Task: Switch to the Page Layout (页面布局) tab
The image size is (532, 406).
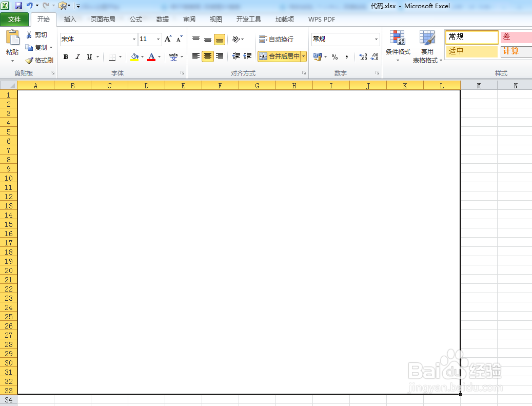Action: point(103,20)
